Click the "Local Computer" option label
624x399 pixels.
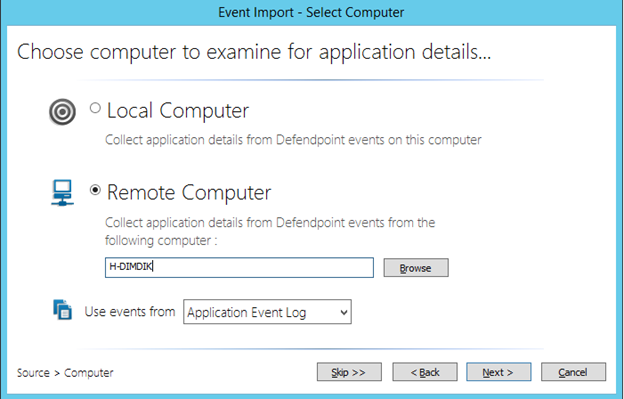(x=178, y=111)
